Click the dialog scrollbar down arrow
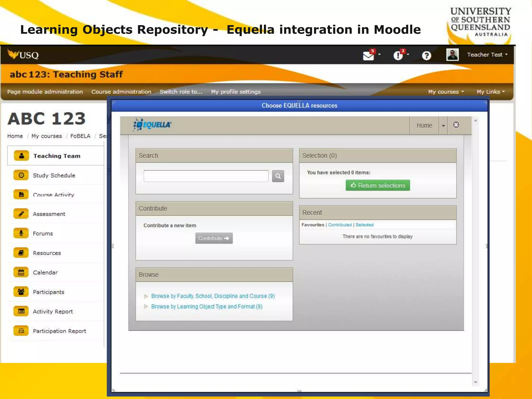The image size is (532, 399). (476, 382)
